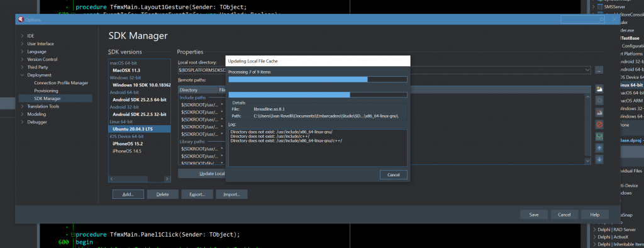Select the Android SDK 25.2.5 32-bit entry
The image size is (644, 248).
click(x=139, y=115)
